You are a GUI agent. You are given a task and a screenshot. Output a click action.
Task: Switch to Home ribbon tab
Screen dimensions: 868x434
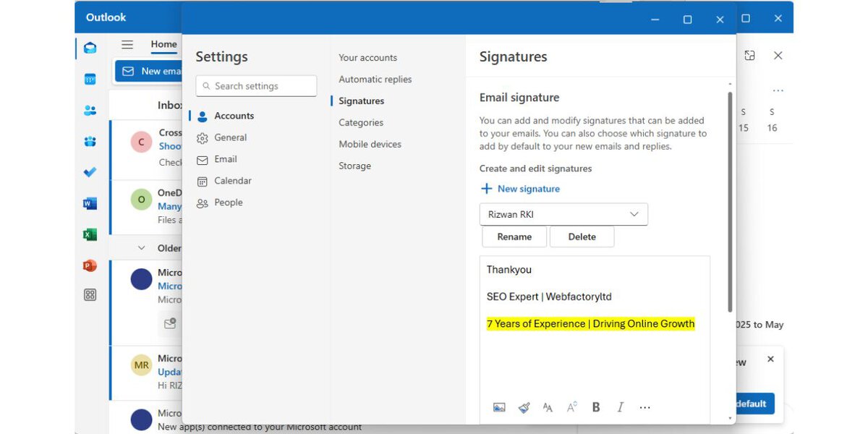pos(163,44)
